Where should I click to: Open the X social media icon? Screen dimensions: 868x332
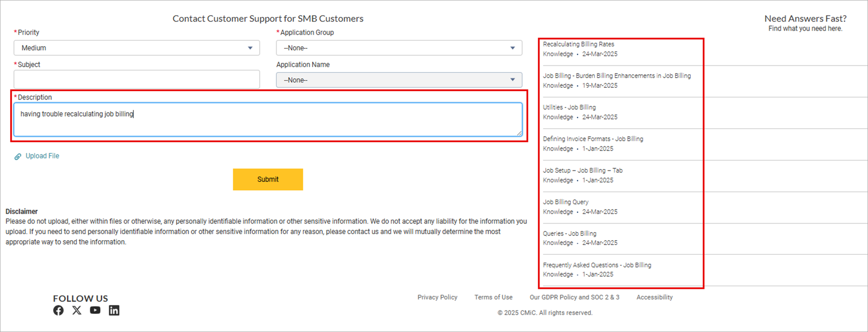coord(77,310)
